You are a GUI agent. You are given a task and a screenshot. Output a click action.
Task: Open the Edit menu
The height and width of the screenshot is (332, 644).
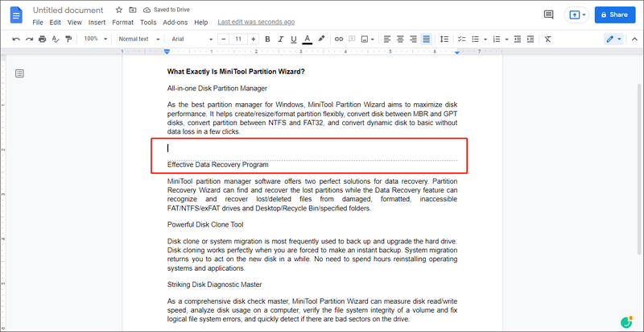[x=55, y=23]
